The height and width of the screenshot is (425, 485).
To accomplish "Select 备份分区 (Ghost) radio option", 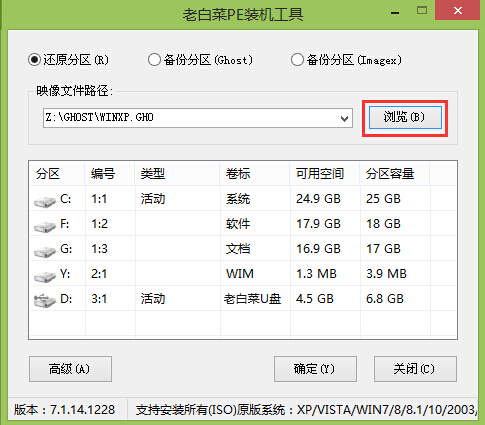I will 154,60.
